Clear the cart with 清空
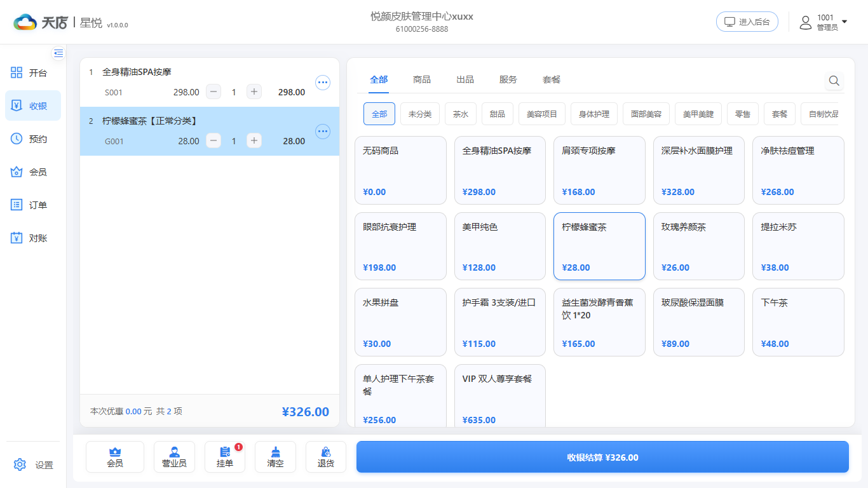The height and width of the screenshot is (488, 868). 275,457
